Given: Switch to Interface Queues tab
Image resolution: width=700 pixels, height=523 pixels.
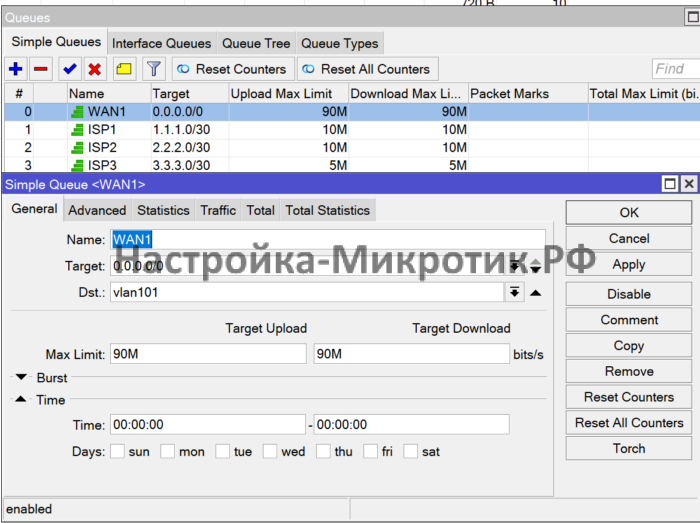Looking at the screenshot, I should 162,43.
